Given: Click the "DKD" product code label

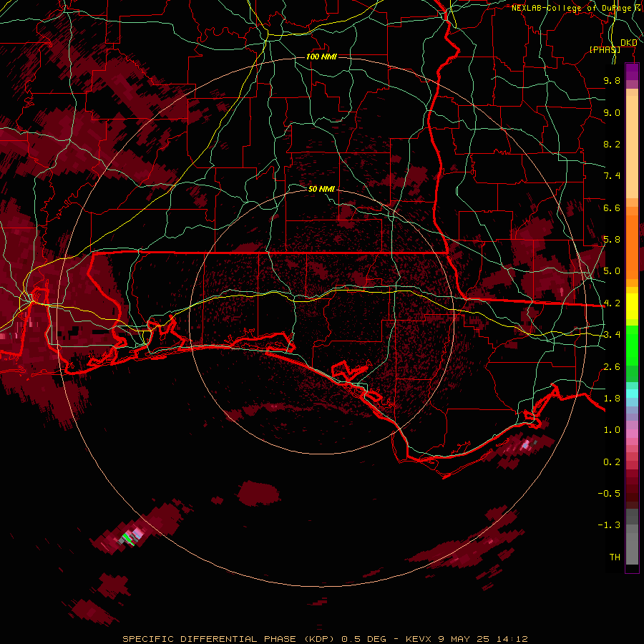Looking at the screenshot, I should 629,43.
